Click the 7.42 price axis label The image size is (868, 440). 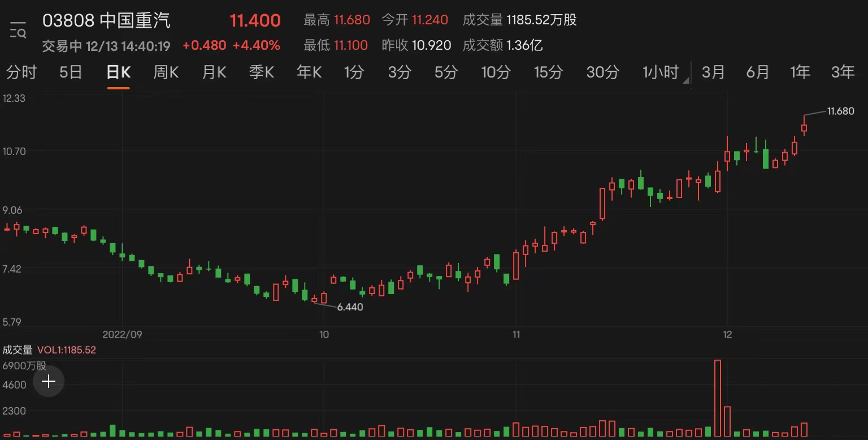coord(12,268)
